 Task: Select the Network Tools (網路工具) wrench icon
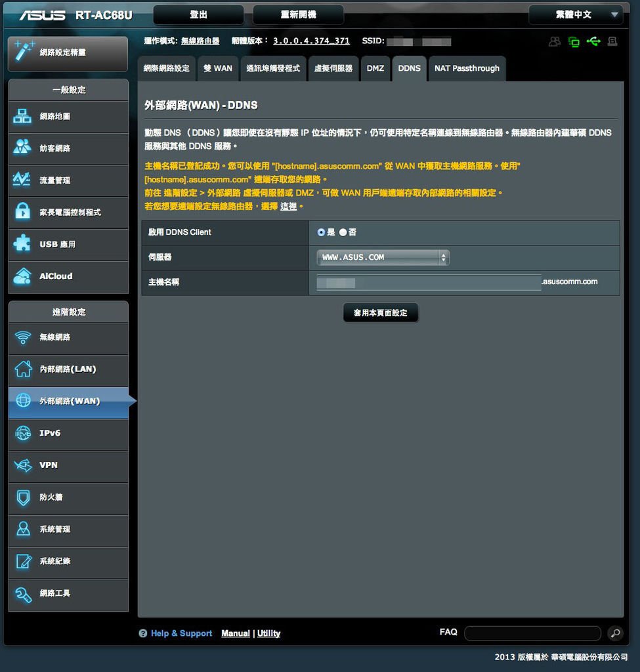[23, 594]
